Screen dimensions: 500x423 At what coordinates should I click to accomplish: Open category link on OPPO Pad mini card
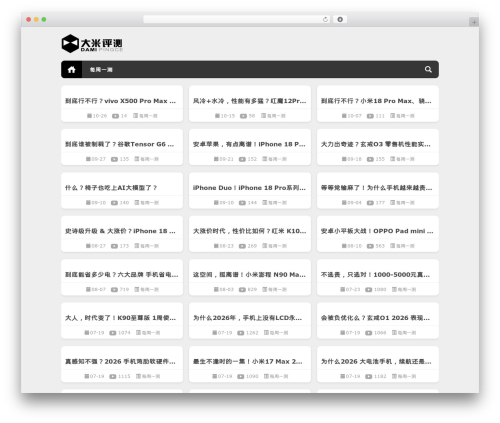point(405,246)
